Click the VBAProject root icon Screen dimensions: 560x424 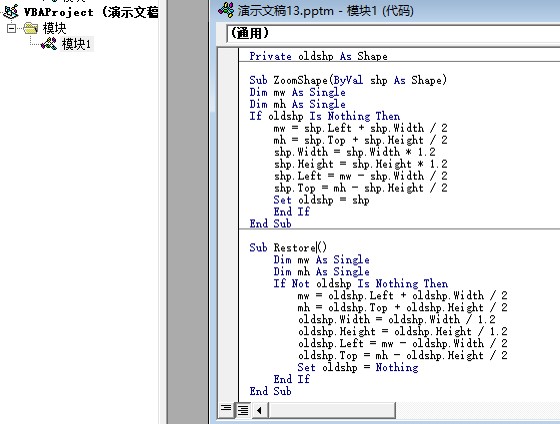pyautogui.click(x=11, y=12)
